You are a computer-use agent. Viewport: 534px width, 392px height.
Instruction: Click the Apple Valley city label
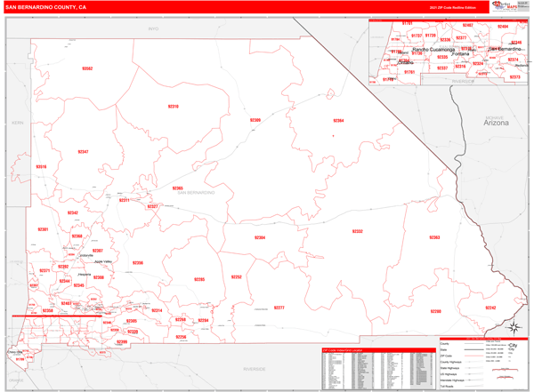pos(104,261)
